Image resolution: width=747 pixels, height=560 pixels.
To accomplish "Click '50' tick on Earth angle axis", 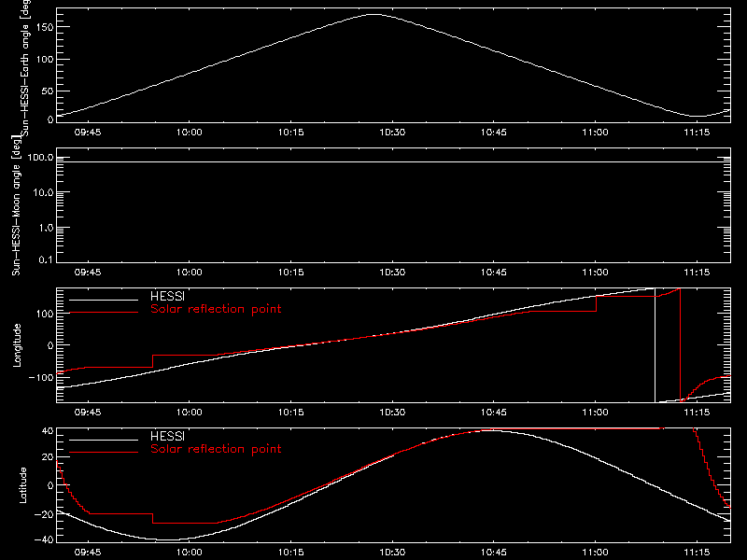I will [48, 91].
